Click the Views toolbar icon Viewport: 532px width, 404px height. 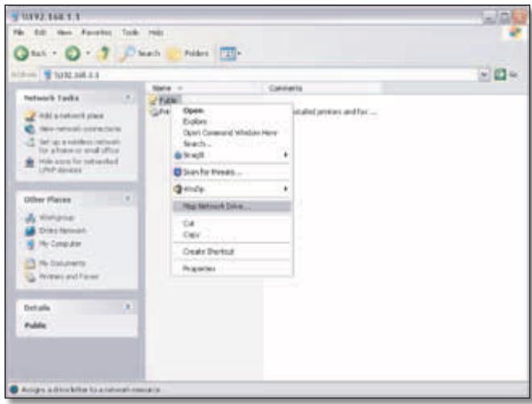pyautogui.click(x=228, y=53)
